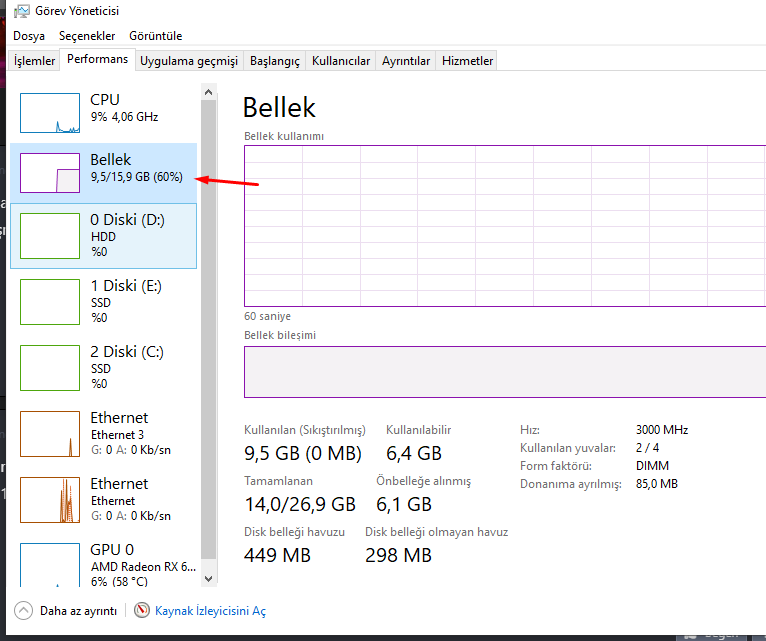Open the Seçenekler menu
Screen dimensions: 766x641
(87, 36)
